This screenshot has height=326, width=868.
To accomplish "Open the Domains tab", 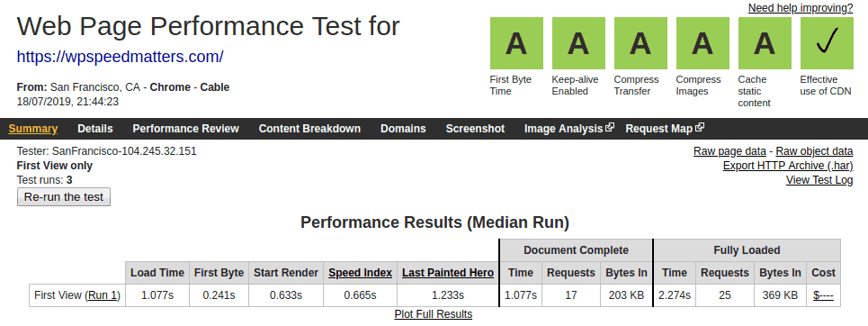I will point(403,129).
